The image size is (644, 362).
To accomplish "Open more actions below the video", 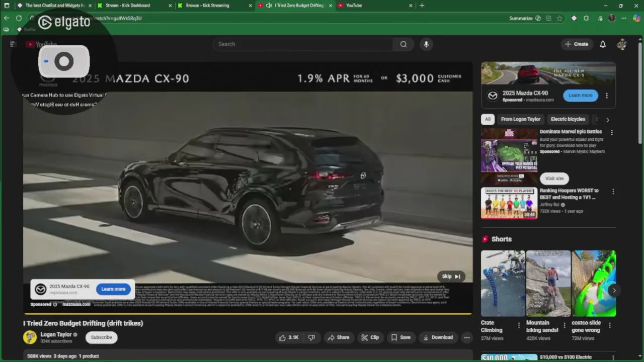I will click(467, 337).
